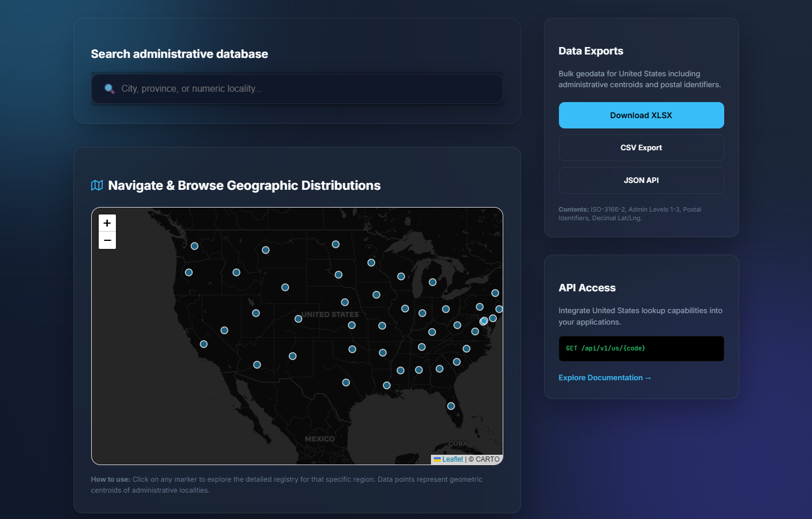Focus the city or province search field
The width and height of the screenshot is (812, 519).
tap(297, 89)
